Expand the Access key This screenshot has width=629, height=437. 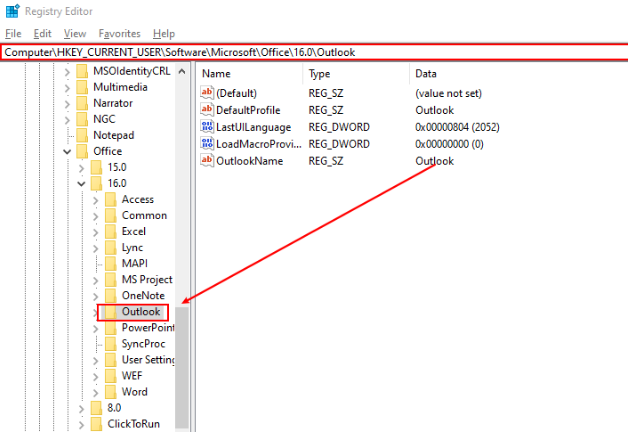click(95, 200)
